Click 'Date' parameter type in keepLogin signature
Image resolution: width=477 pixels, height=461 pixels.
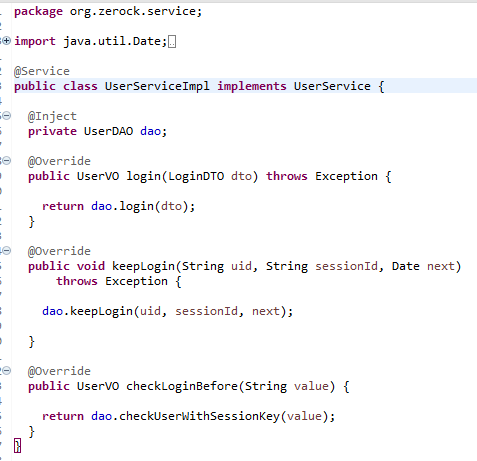406,266
